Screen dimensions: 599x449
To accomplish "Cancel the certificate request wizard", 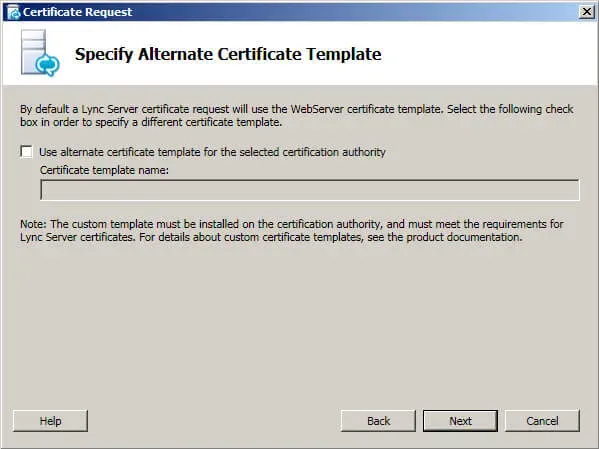I will click(542, 421).
